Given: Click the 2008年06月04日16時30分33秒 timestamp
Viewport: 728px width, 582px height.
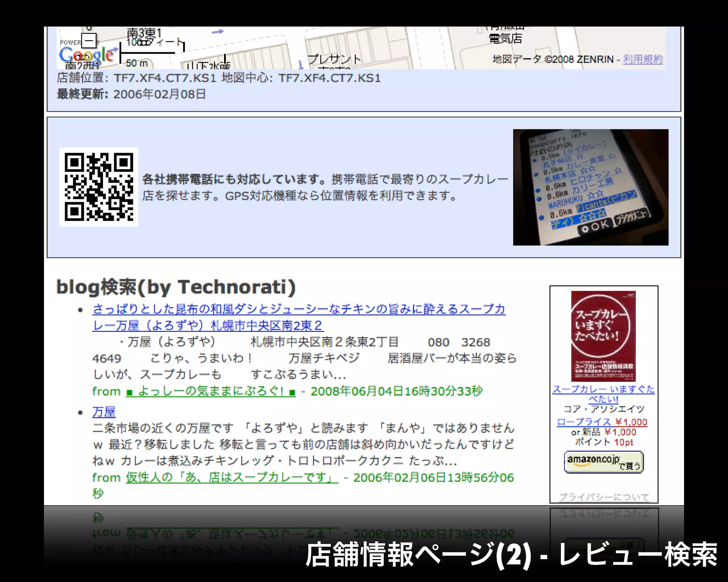Looking at the screenshot, I should 397,391.
